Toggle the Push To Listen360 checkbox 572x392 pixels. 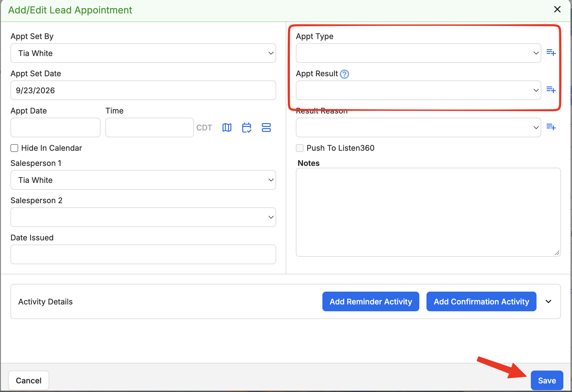click(x=300, y=148)
